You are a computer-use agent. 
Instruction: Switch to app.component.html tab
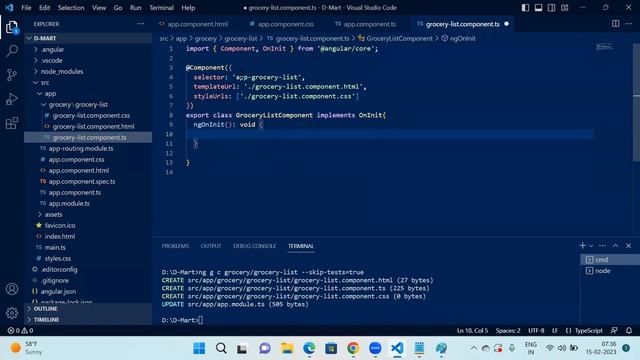198,24
